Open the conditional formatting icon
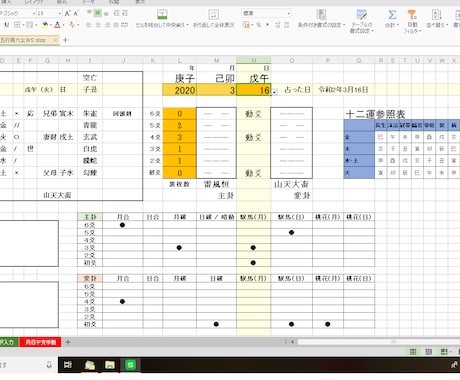This screenshot has width=460, height=380. (321, 14)
